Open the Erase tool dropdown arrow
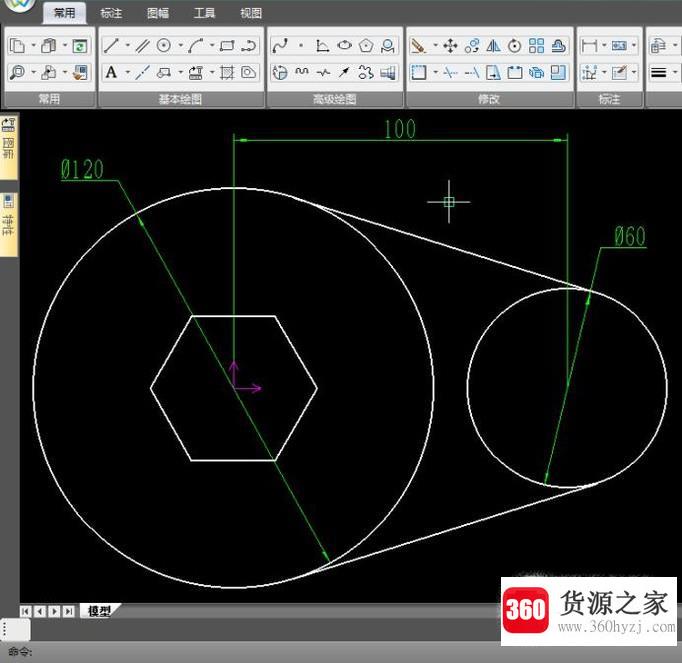Image resolution: width=682 pixels, height=663 pixels. 435,45
